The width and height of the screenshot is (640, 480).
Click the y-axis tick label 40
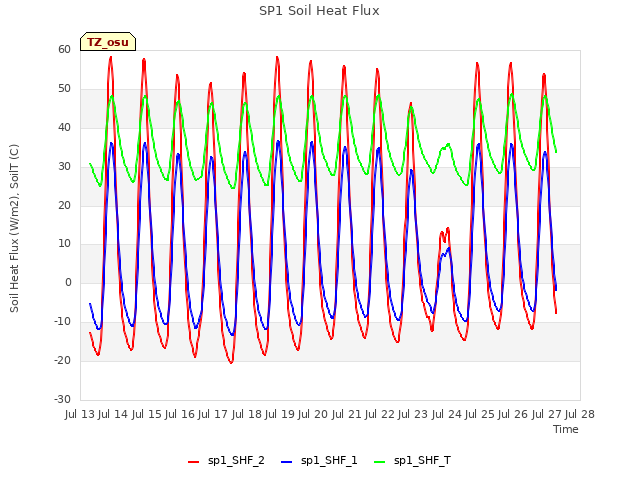[x=64, y=127]
